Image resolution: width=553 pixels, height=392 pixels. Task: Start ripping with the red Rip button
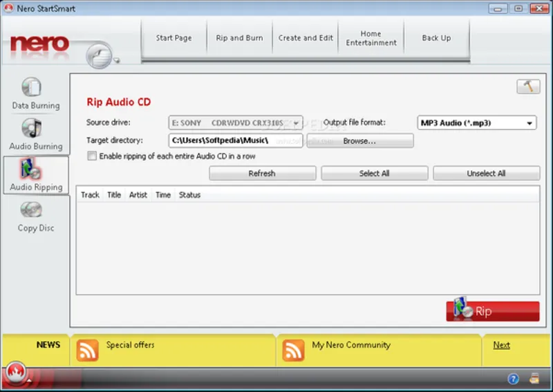tap(493, 311)
